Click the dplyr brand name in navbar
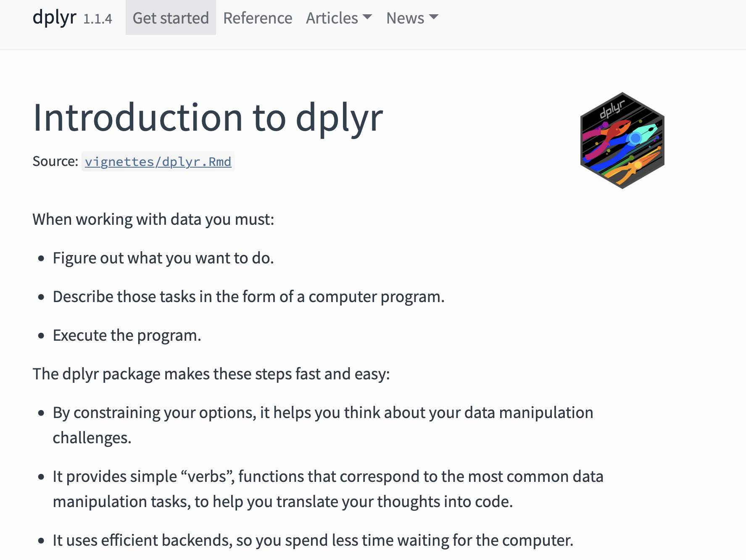 coord(55,18)
